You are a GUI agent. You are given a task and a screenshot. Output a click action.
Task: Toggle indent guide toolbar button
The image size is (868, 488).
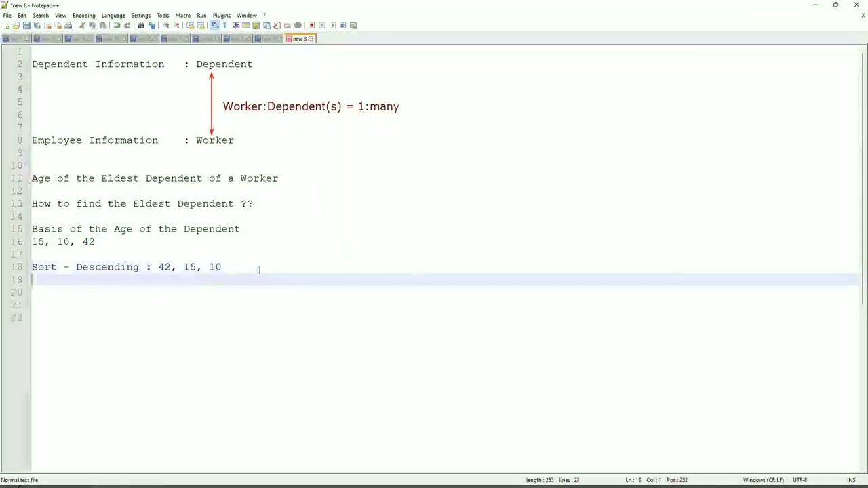pos(236,26)
